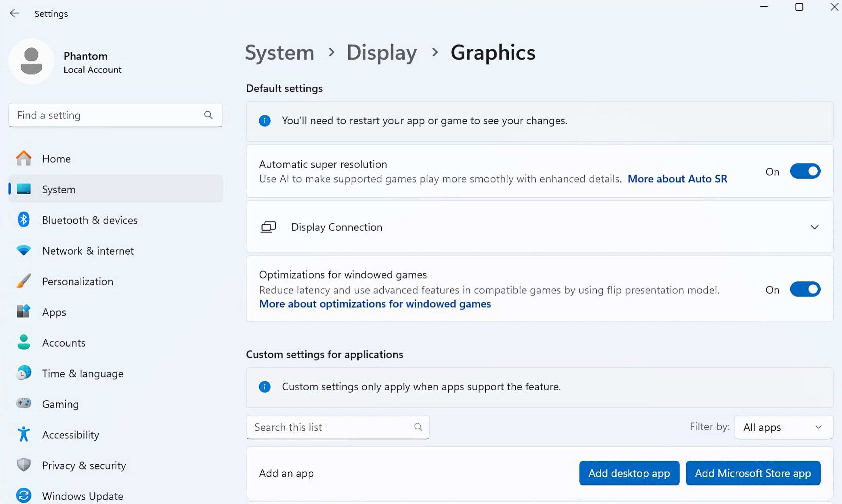
Task: Open Privacy & security page
Action: pos(116,465)
